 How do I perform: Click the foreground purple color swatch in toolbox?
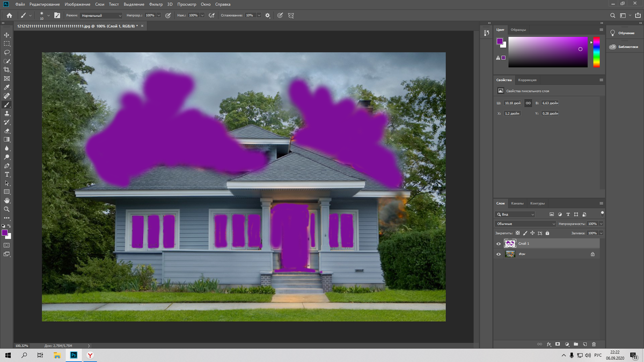coord(5,233)
